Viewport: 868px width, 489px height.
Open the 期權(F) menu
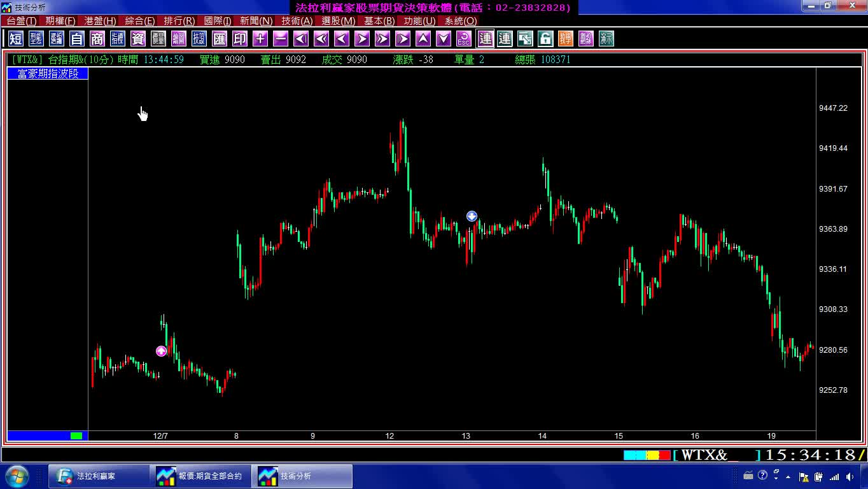pyautogui.click(x=60, y=21)
